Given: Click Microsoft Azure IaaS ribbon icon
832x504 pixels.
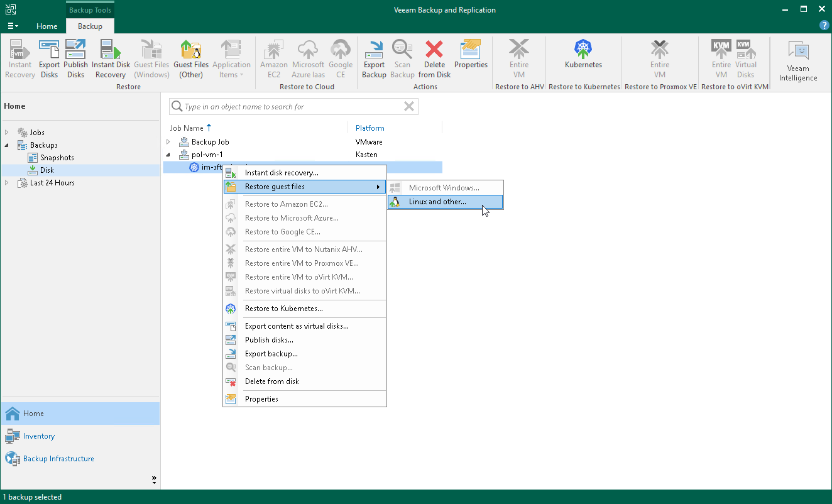Looking at the screenshot, I should [308, 59].
